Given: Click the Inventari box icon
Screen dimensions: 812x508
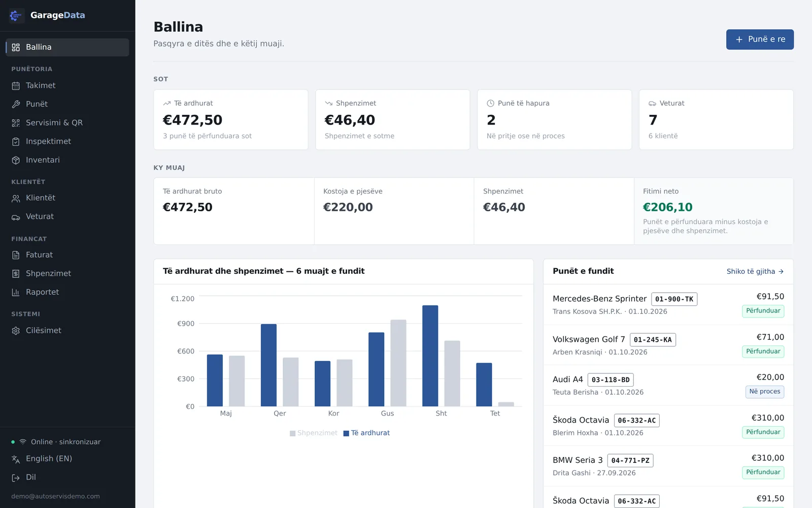Looking at the screenshot, I should click(x=16, y=160).
